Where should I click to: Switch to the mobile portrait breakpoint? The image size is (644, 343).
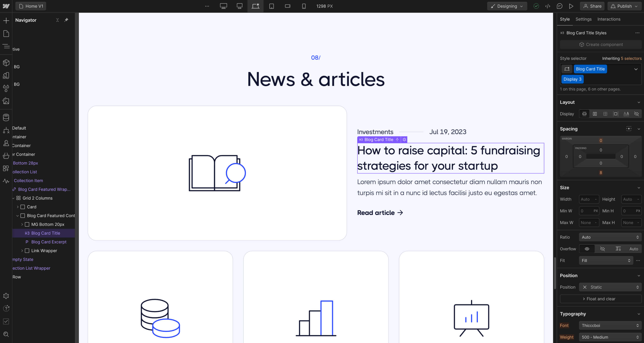(304, 6)
